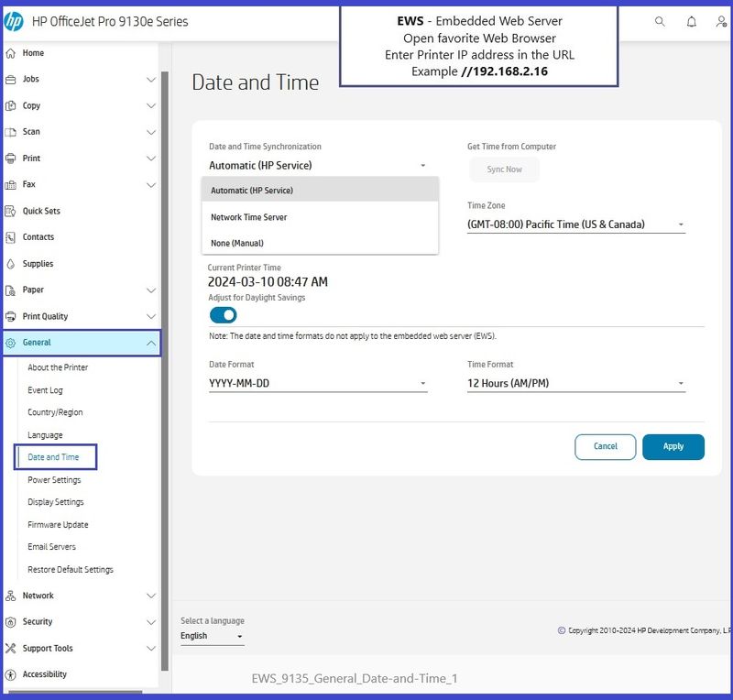Collapse the General section chevron
Image resolution: width=733 pixels, height=700 pixels.
[x=151, y=343]
